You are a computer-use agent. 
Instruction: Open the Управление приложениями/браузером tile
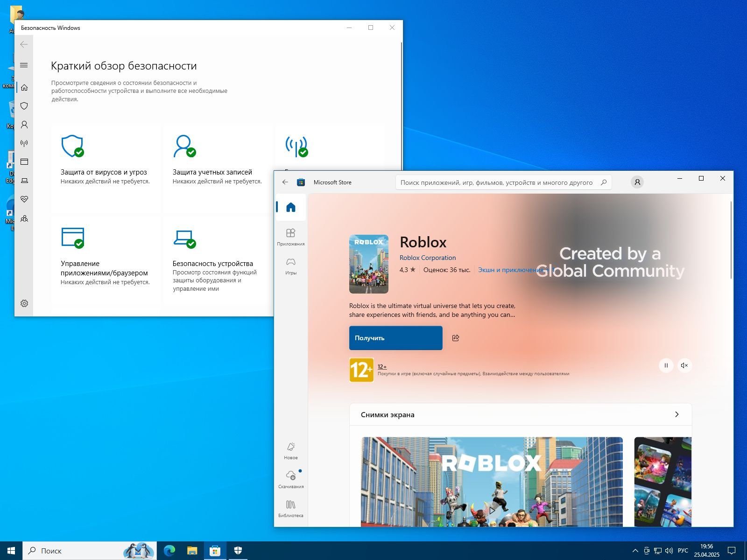click(106, 259)
